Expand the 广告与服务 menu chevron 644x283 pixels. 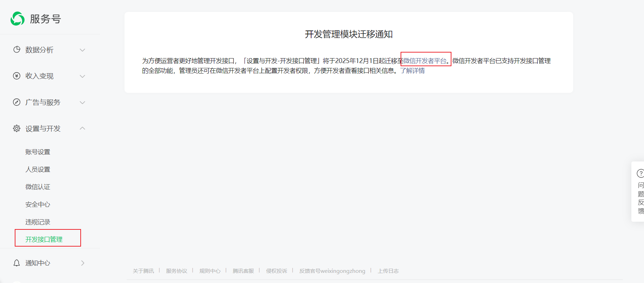coord(82,103)
